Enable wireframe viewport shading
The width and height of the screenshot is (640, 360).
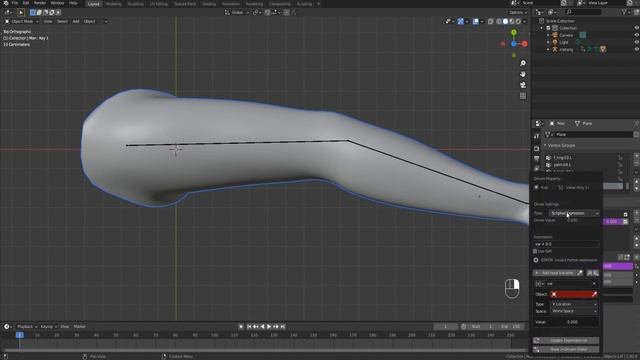[499, 21]
